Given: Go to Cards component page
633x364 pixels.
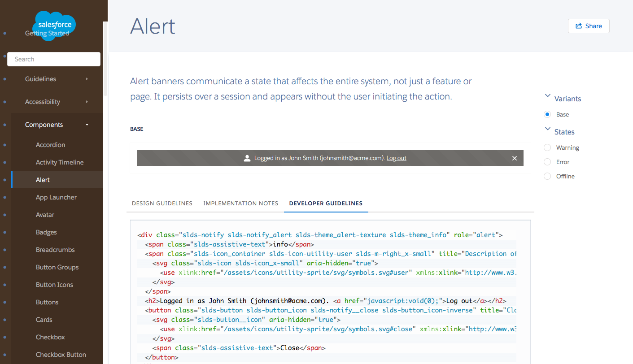Looking at the screenshot, I should [x=44, y=320].
